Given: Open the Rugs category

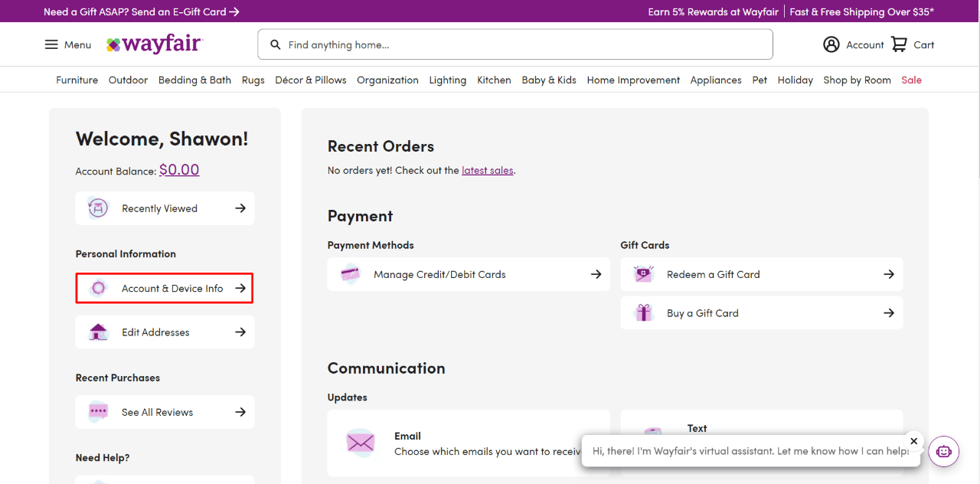Looking at the screenshot, I should click(x=253, y=80).
